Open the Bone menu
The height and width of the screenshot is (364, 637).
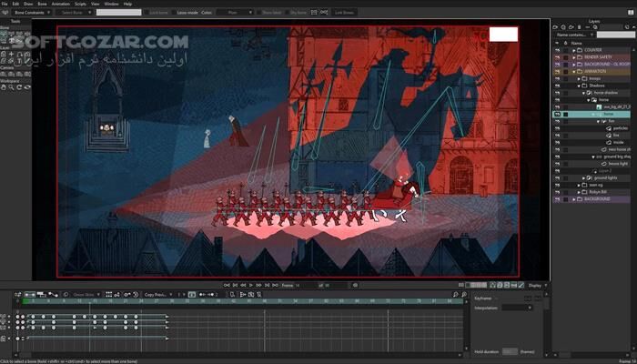(42, 4)
